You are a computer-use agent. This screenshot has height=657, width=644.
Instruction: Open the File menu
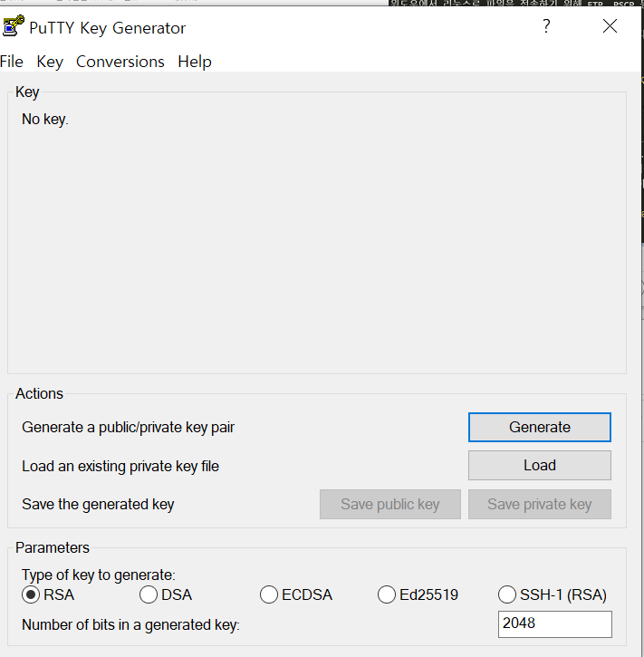12,62
